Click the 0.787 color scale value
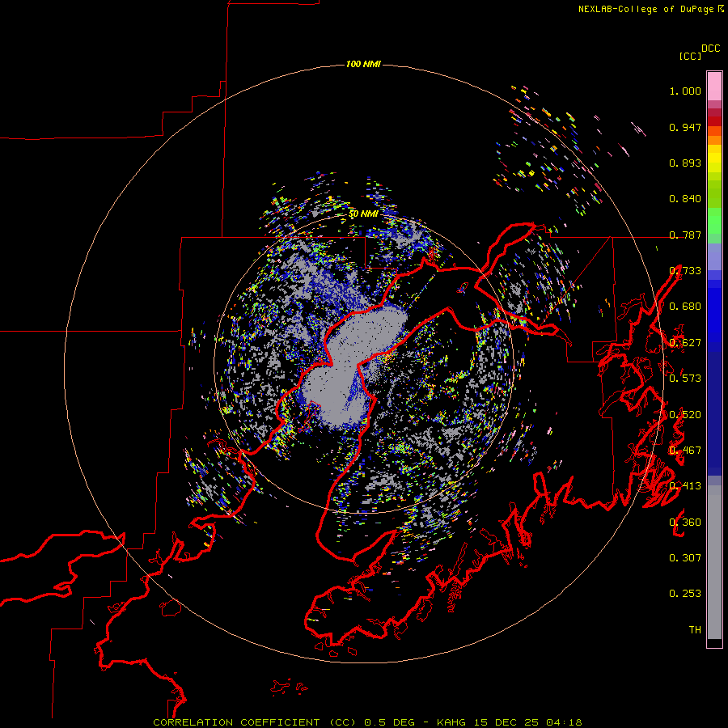The width and height of the screenshot is (728, 728). coord(685,235)
